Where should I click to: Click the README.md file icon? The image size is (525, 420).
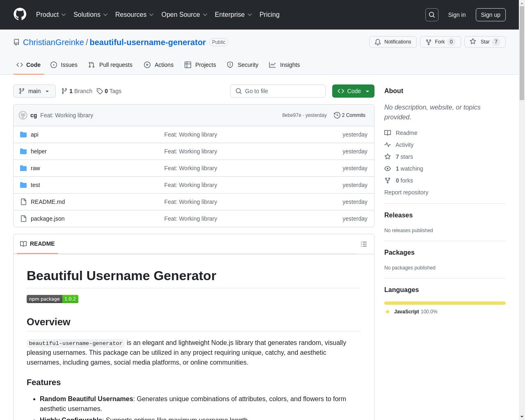pos(23,202)
